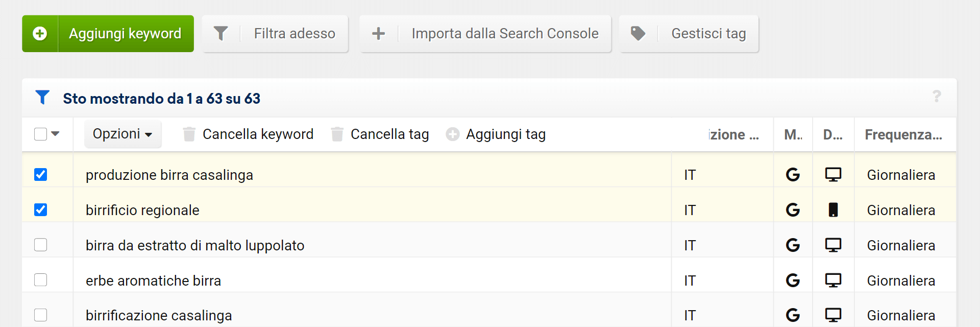Tick checkbox for birra da estratto di malto luppolato
980x327 pixels.
tap(41, 245)
